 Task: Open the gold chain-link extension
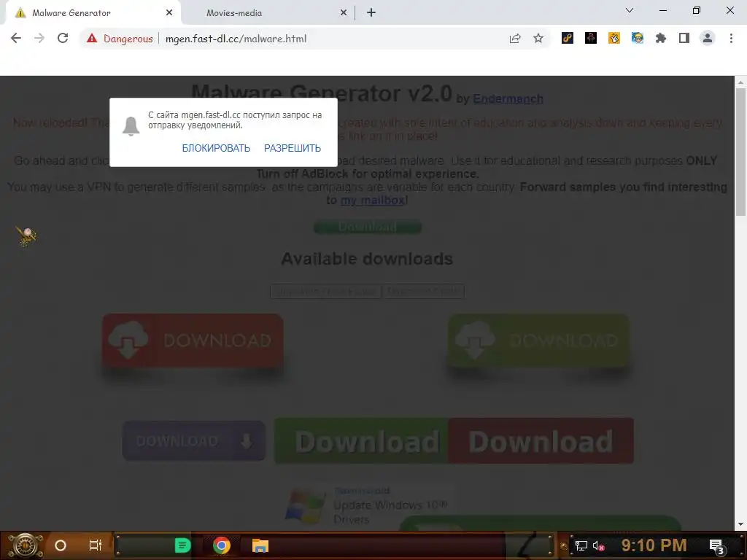(567, 38)
